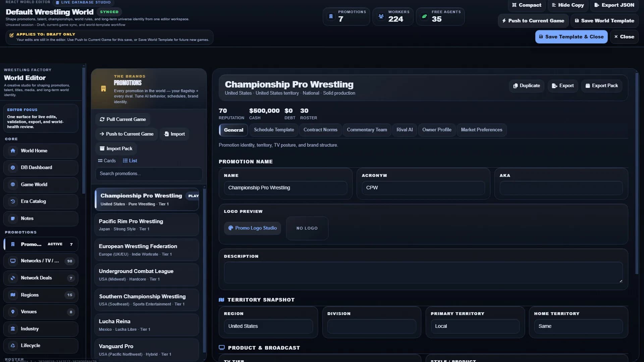Toggle Compact layout mode
This screenshot has width=644, height=362.
pos(526,5)
